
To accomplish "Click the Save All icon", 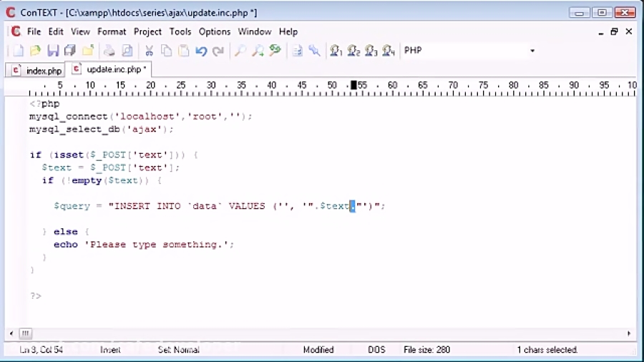I will coord(70,51).
